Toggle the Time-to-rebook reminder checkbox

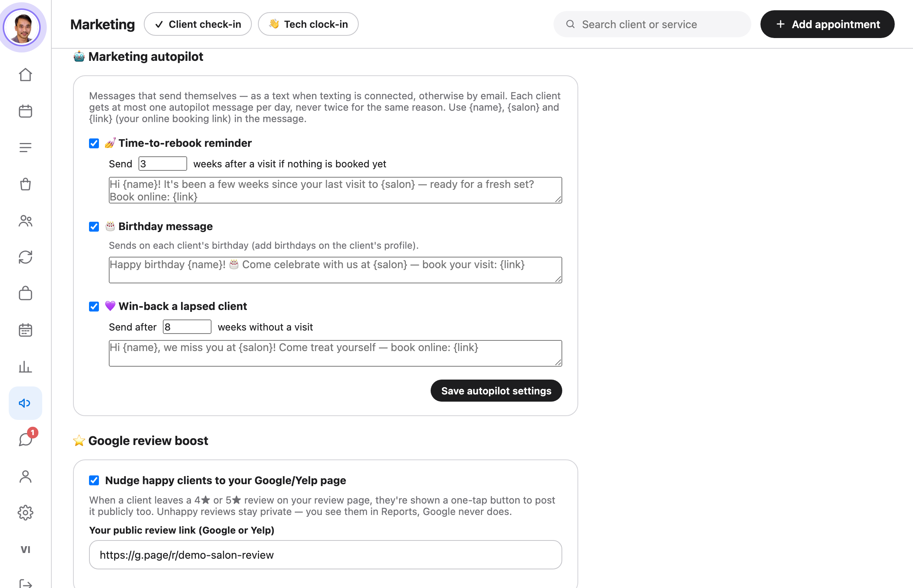pos(94,143)
